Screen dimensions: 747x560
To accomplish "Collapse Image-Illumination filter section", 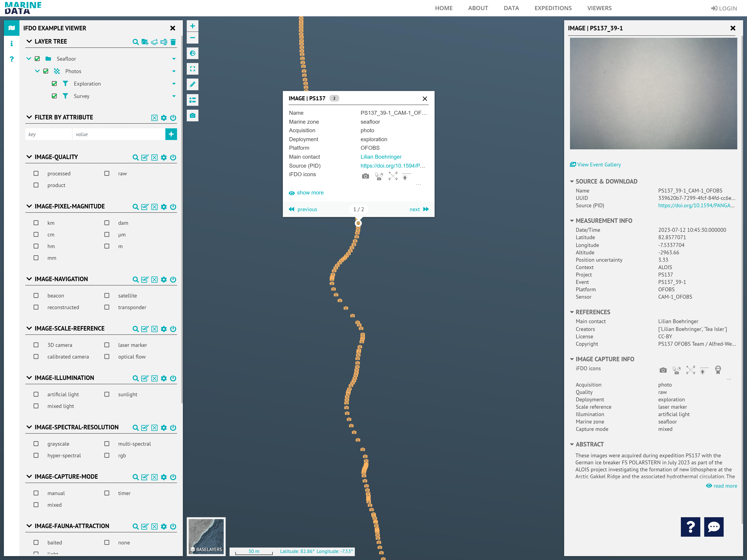I will tap(29, 378).
